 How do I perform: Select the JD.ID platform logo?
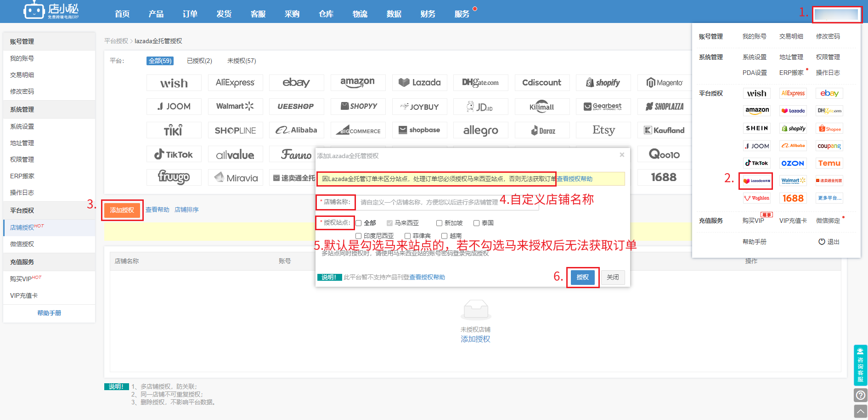[481, 107]
